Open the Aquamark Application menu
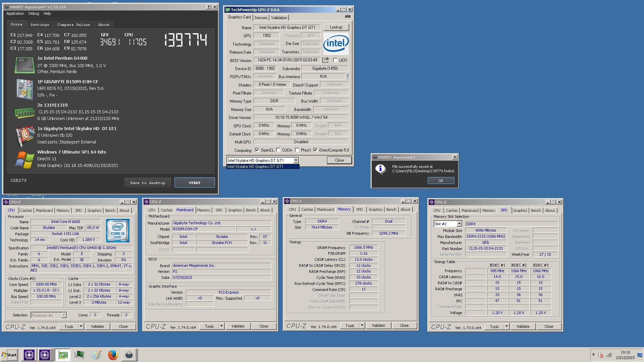This screenshot has width=644, height=362. point(15,13)
